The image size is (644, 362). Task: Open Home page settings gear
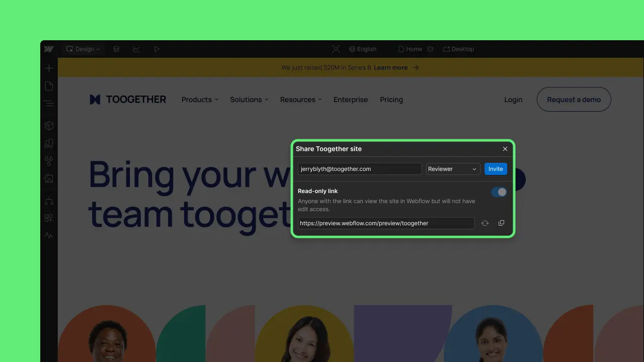point(430,49)
